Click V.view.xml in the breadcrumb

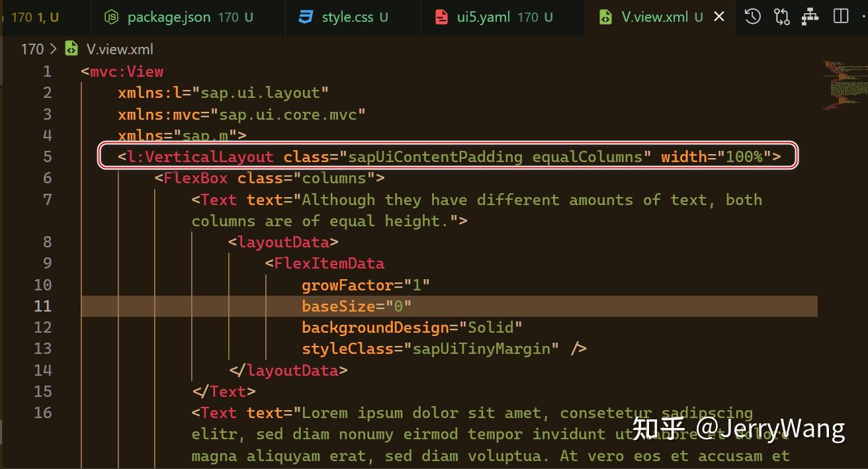[x=120, y=49]
